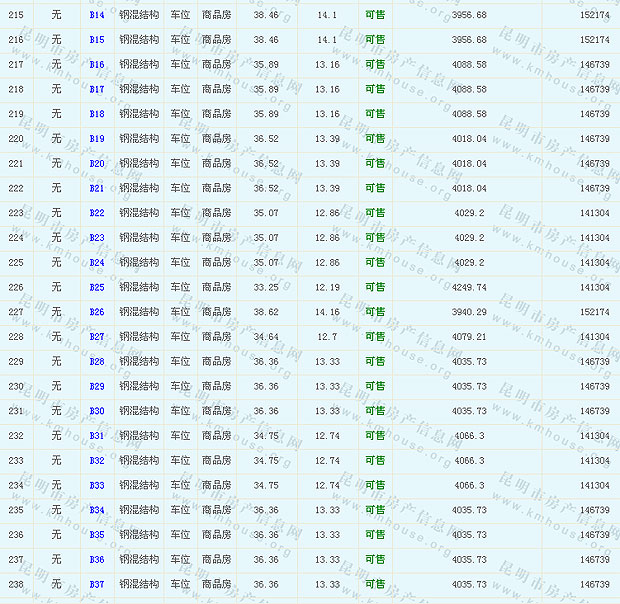This screenshot has height=604, width=620.
Task: Click the B21 unit link
Action: point(97,188)
